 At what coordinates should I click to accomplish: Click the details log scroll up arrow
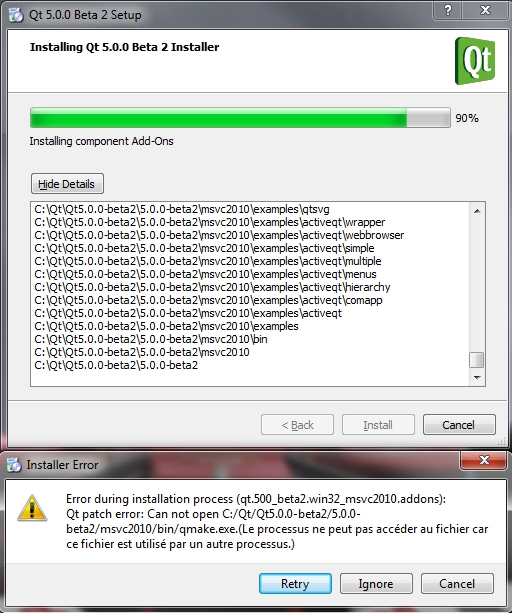pyautogui.click(x=477, y=211)
